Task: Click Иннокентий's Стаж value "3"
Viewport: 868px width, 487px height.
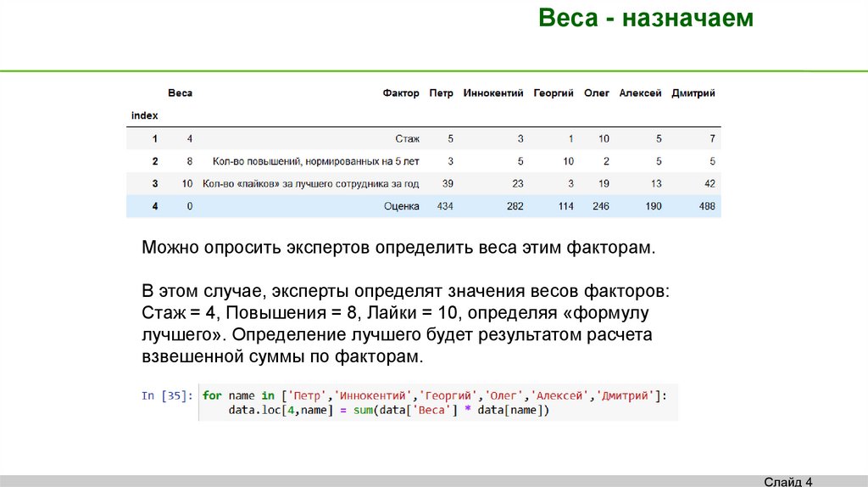Action: coord(520,138)
